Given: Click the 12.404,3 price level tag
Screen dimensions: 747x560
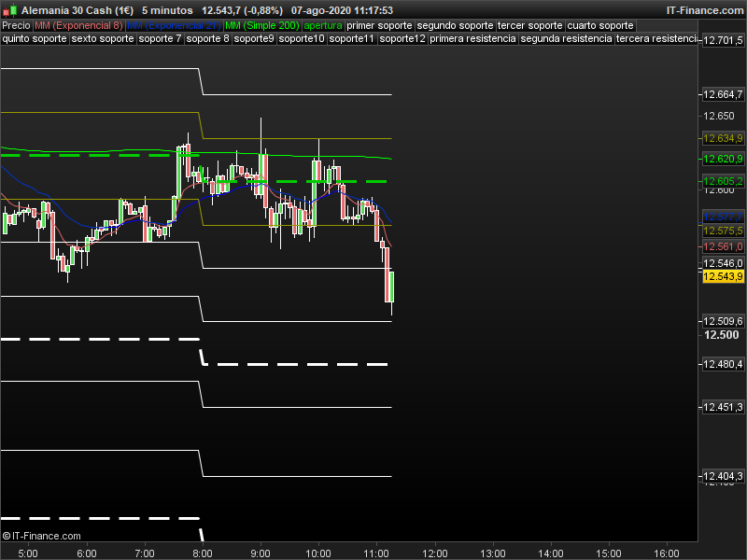Looking at the screenshot, I should coord(723,476).
